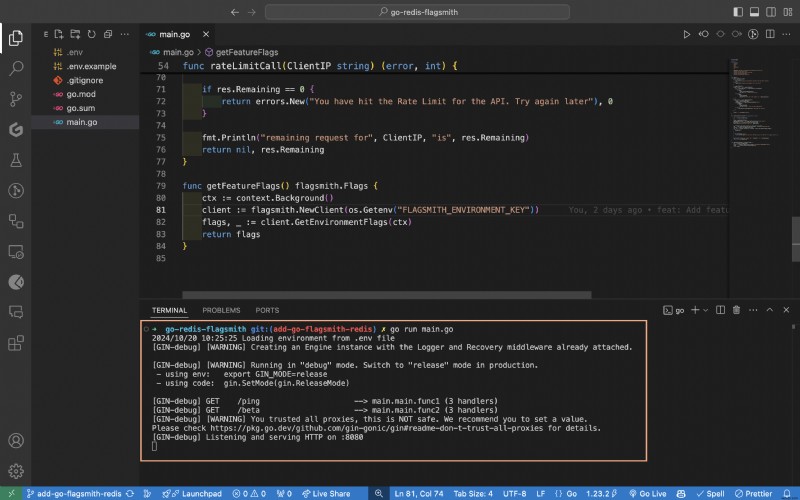Screen dimensions: 800x500
Task: Create a new file in Explorer
Action: click(x=59, y=34)
